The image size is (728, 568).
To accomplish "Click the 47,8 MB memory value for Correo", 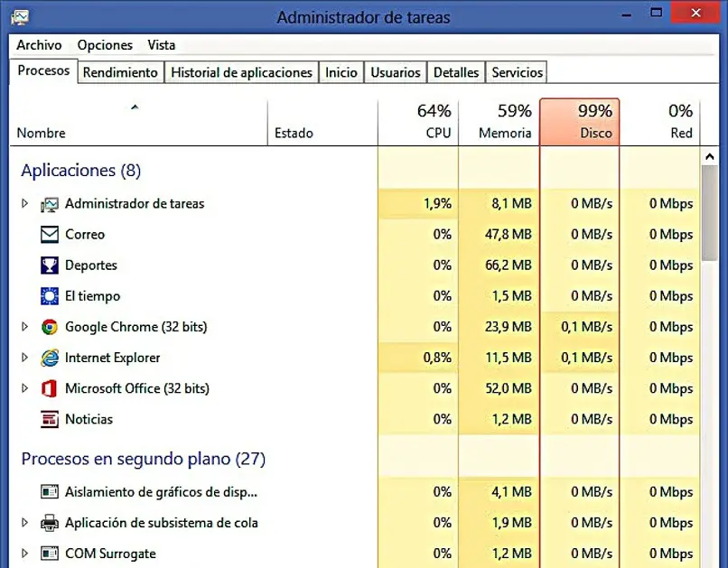I will click(x=508, y=235).
